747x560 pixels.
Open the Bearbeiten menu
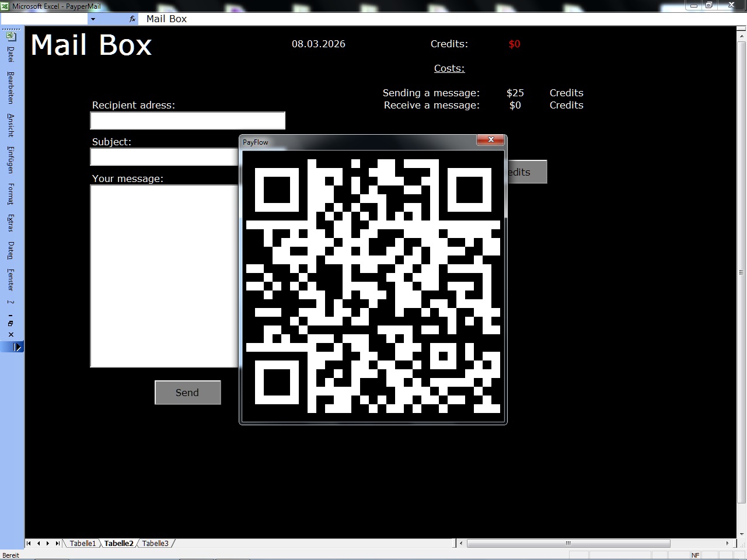[11, 87]
